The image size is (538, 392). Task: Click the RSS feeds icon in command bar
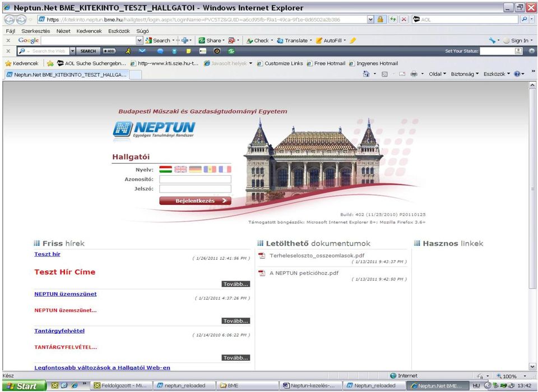384,74
